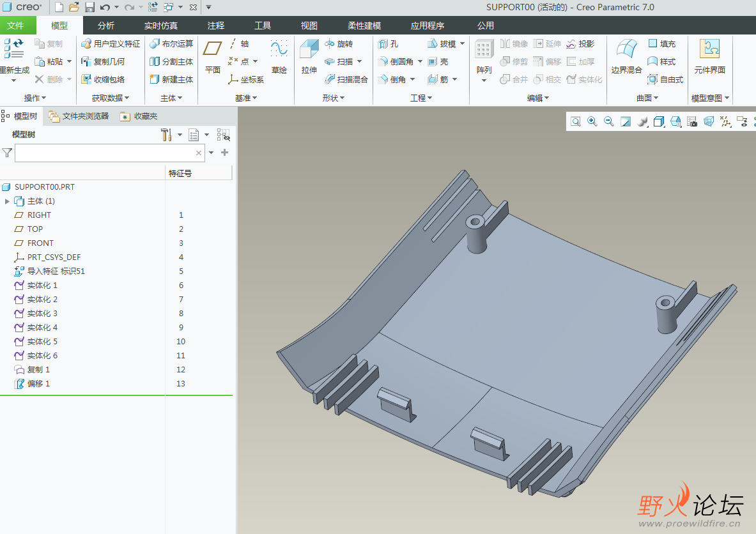Click the Repaint icon in graphics toolbar
Screen dimensions: 756x534
point(626,121)
